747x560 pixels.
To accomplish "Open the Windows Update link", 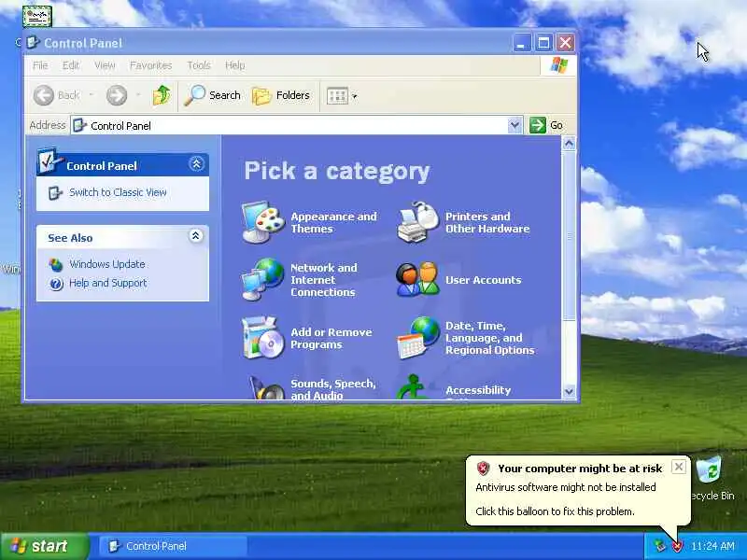I will pos(107,264).
